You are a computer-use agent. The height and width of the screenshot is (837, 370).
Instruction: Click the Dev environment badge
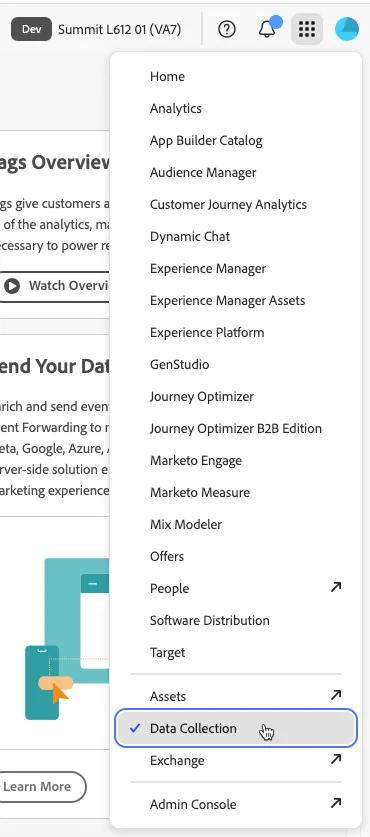pyautogui.click(x=32, y=29)
